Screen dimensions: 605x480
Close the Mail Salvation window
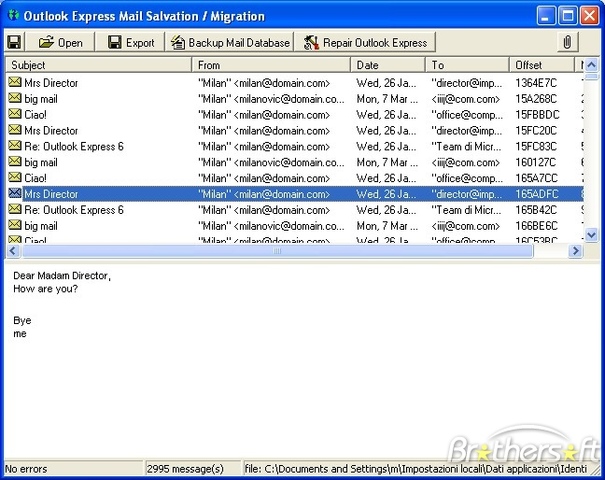[x=589, y=16]
